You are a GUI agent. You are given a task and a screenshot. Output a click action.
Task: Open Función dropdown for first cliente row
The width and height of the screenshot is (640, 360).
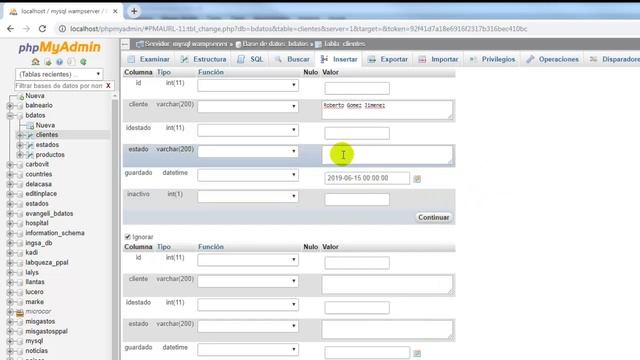point(248,106)
